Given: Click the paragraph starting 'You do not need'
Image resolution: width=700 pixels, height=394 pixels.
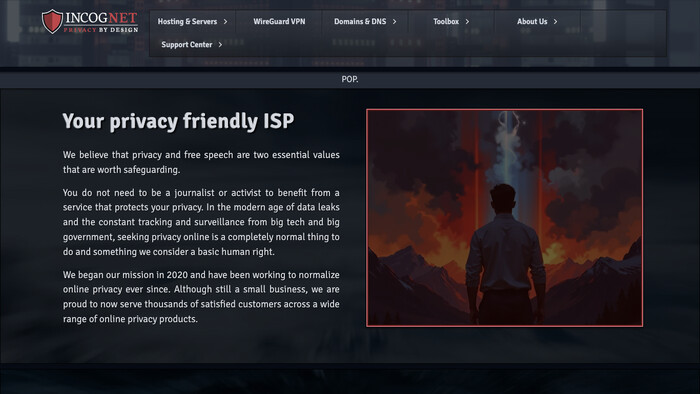Looking at the screenshot, I should click(x=201, y=222).
